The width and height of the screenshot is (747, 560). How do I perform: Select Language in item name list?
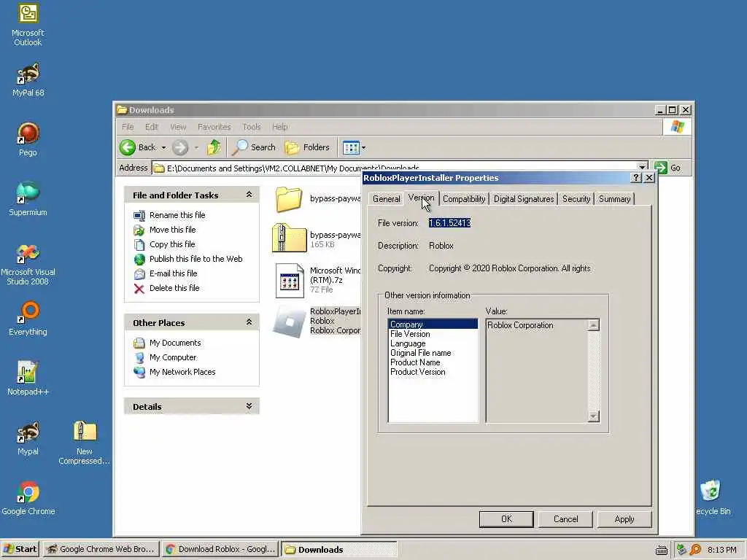[x=433, y=343]
